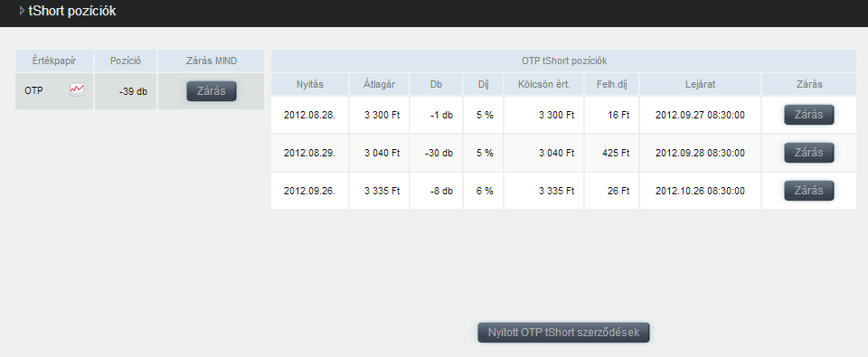868x357 pixels.
Task: Sort by the Átlagár column header
Action: pyautogui.click(x=379, y=84)
